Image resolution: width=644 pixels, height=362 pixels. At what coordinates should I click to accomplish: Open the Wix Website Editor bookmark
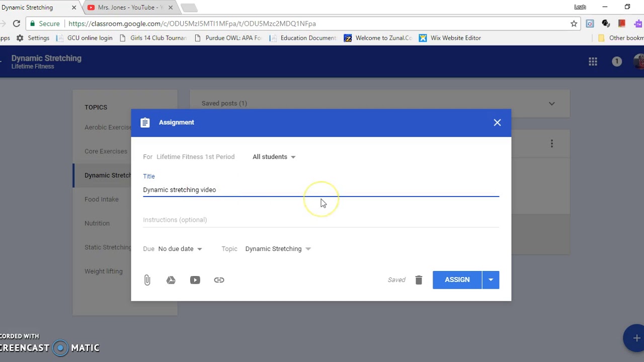450,38
